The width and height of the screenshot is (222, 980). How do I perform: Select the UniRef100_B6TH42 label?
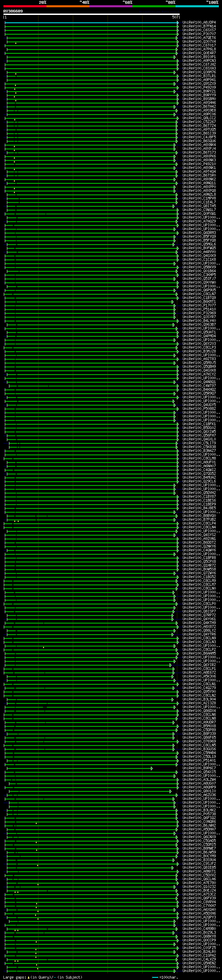pos(199,106)
